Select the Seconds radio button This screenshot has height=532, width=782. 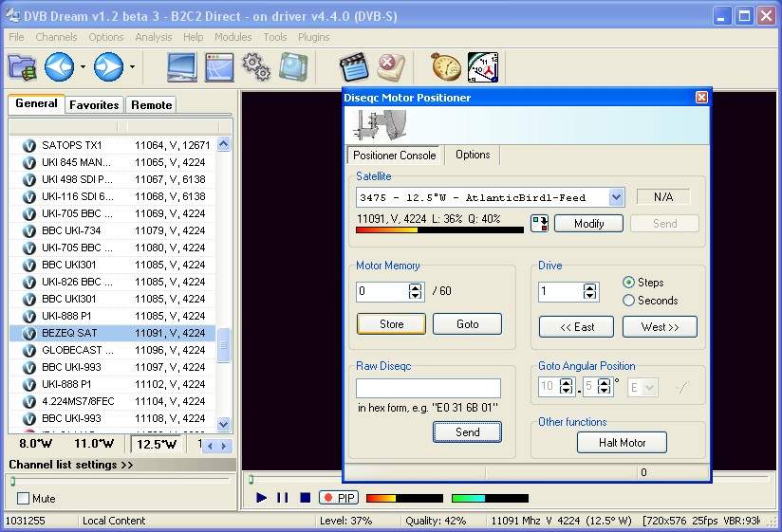point(628,301)
